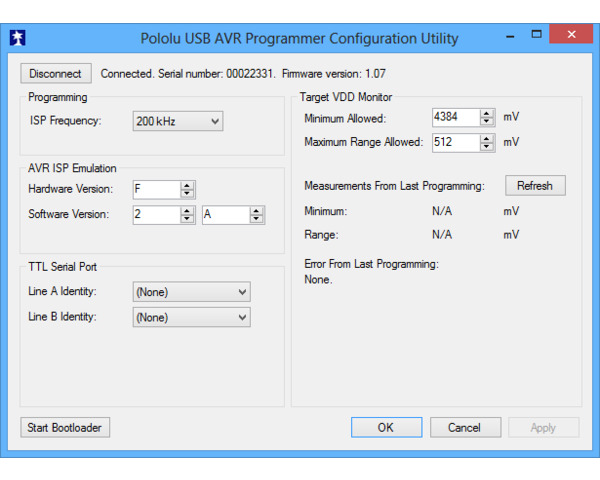Click the 'Firmware version: 1.07' text
Image resolution: width=600 pixels, height=480 pixels.
click(x=334, y=73)
